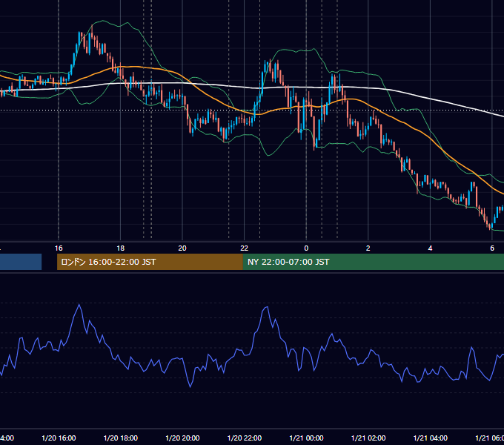Click the ロンドン 16:00-22:00 JST session bar
504x445 pixels.
click(x=150, y=262)
